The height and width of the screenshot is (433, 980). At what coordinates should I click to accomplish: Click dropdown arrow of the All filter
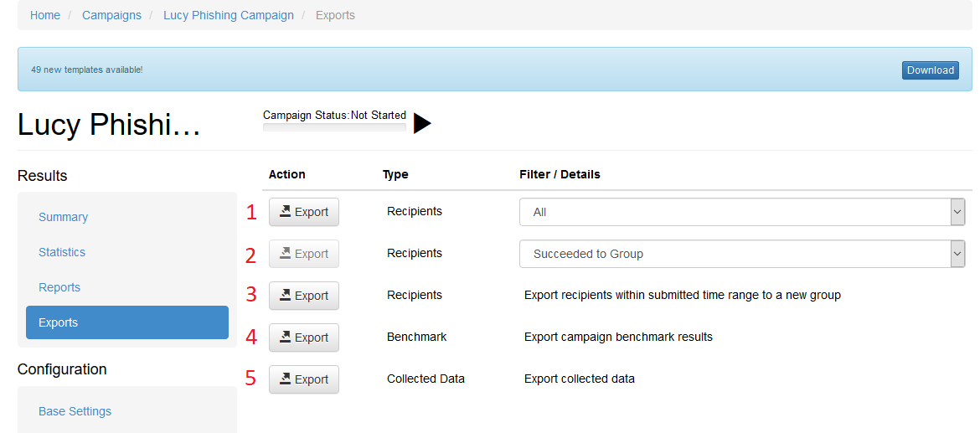(x=957, y=212)
